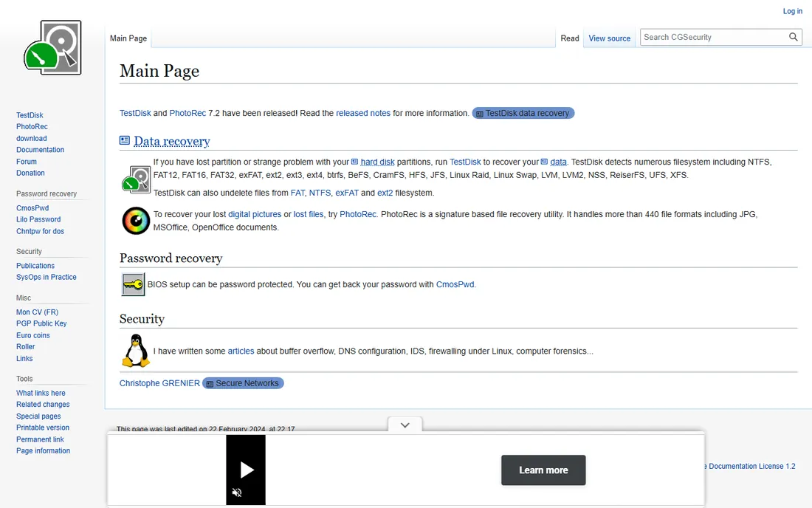Go to the download page
The width and height of the screenshot is (812, 508).
click(31, 138)
